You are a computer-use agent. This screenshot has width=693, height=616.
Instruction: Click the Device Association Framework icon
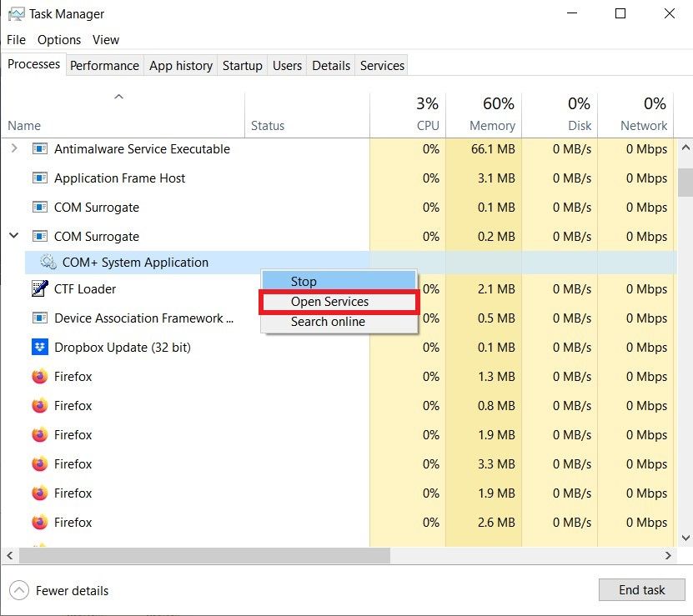click(40, 318)
